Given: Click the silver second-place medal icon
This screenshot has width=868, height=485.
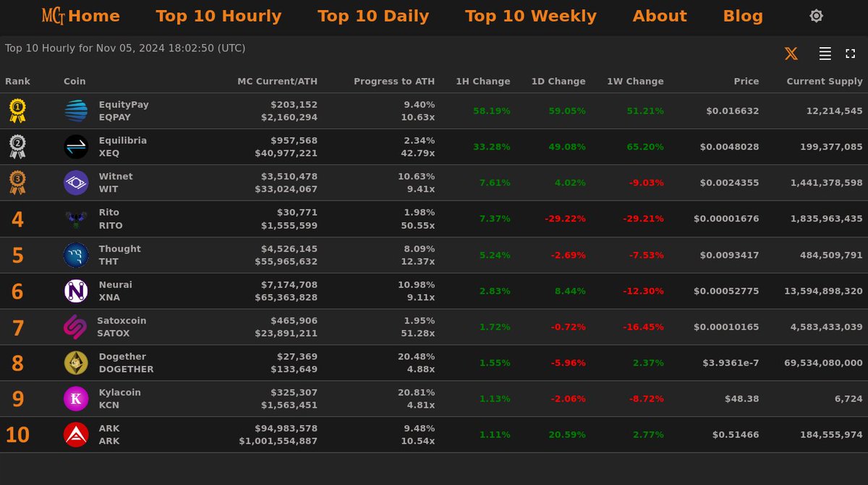Looking at the screenshot, I should [x=17, y=147].
